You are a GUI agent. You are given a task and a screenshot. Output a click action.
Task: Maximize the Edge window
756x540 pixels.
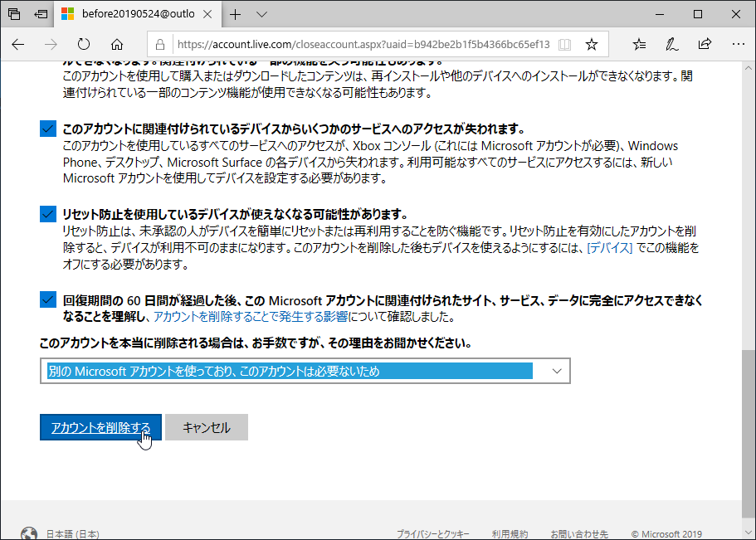[698, 14]
